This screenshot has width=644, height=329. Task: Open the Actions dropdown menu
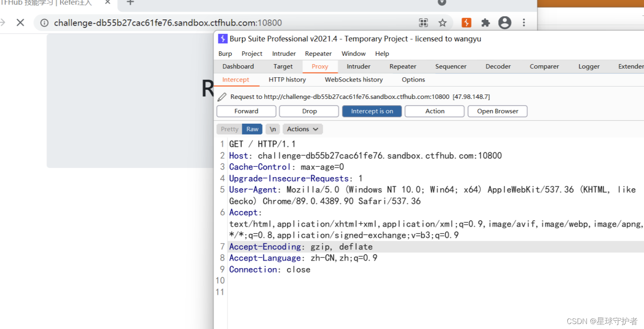302,129
